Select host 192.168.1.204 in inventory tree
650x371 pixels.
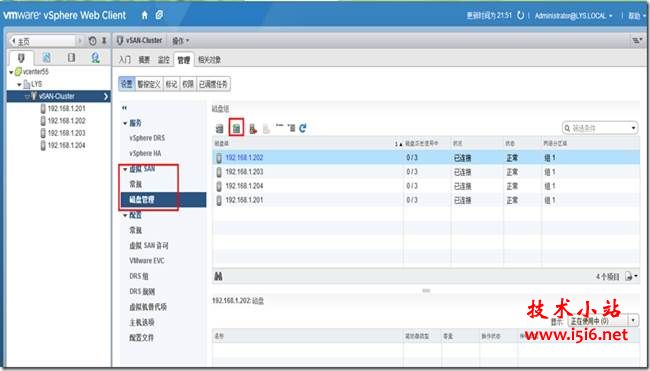66,145
